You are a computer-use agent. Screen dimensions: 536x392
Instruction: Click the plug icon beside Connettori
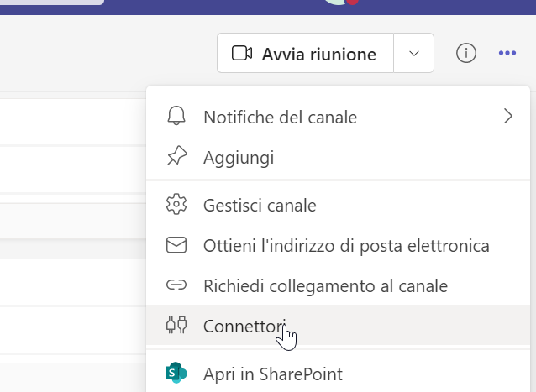tap(176, 325)
